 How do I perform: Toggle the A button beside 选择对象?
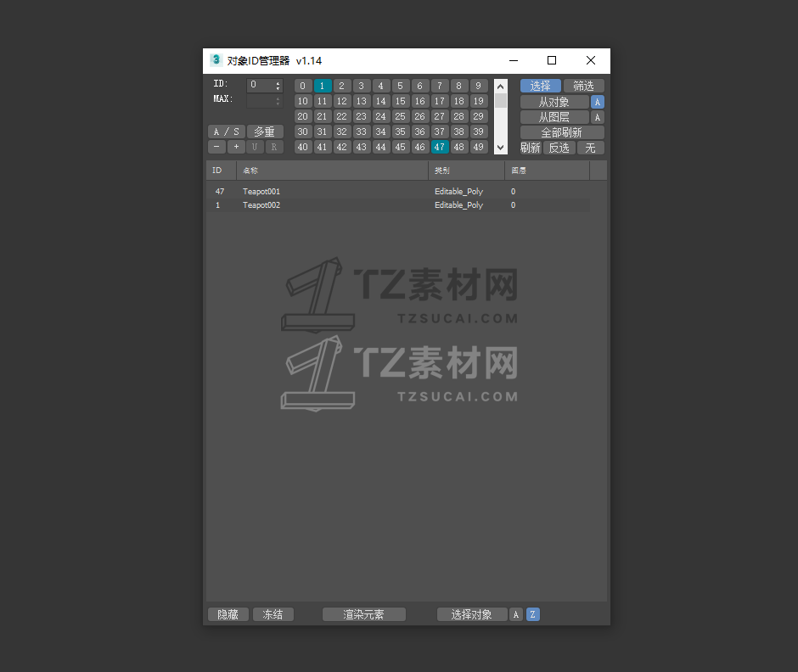pos(516,614)
